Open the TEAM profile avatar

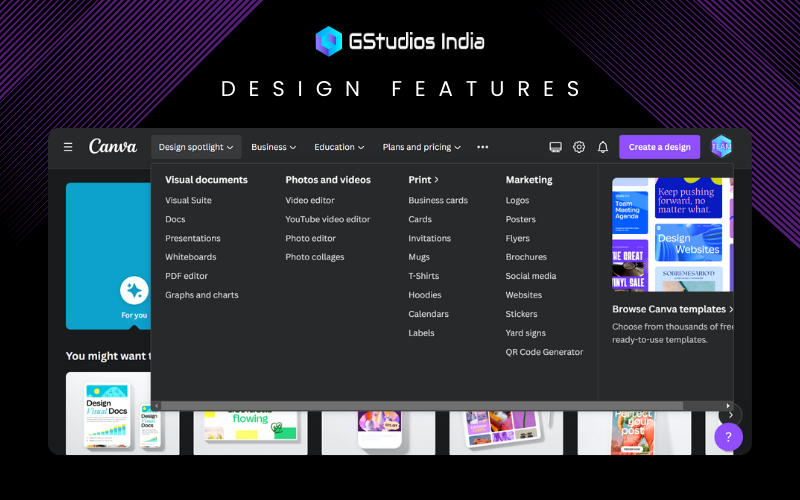click(x=721, y=146)
